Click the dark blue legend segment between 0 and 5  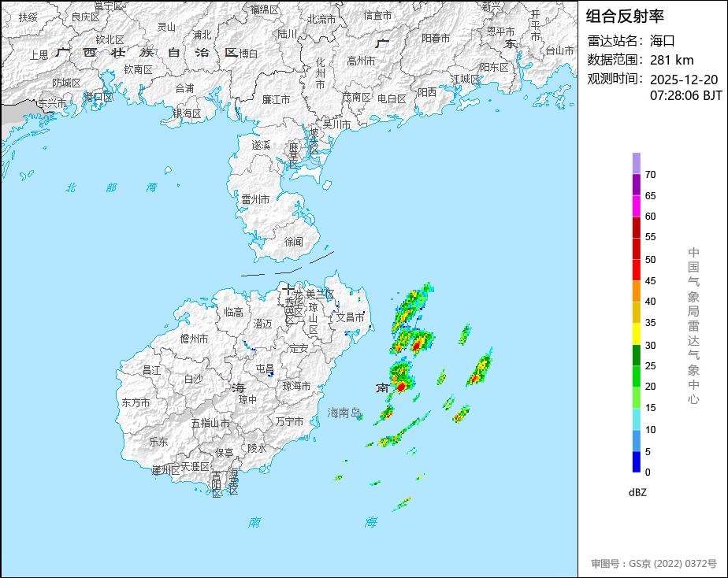(637, 461)
